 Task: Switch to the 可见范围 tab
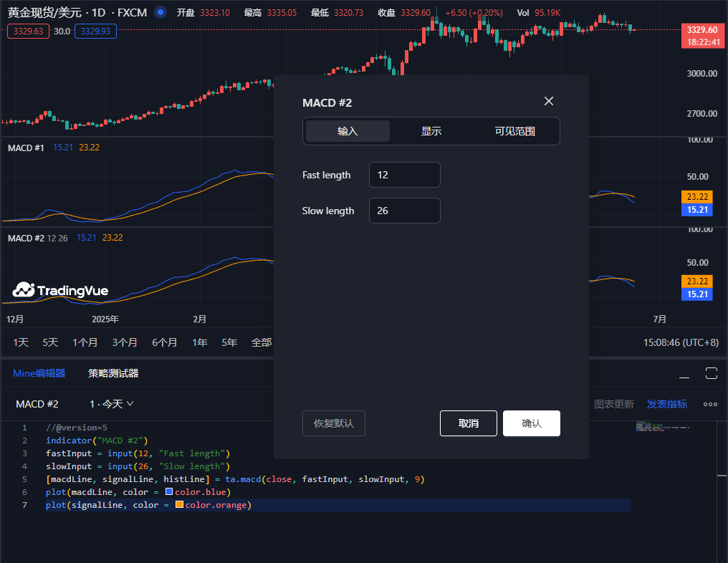click(515, 131)
